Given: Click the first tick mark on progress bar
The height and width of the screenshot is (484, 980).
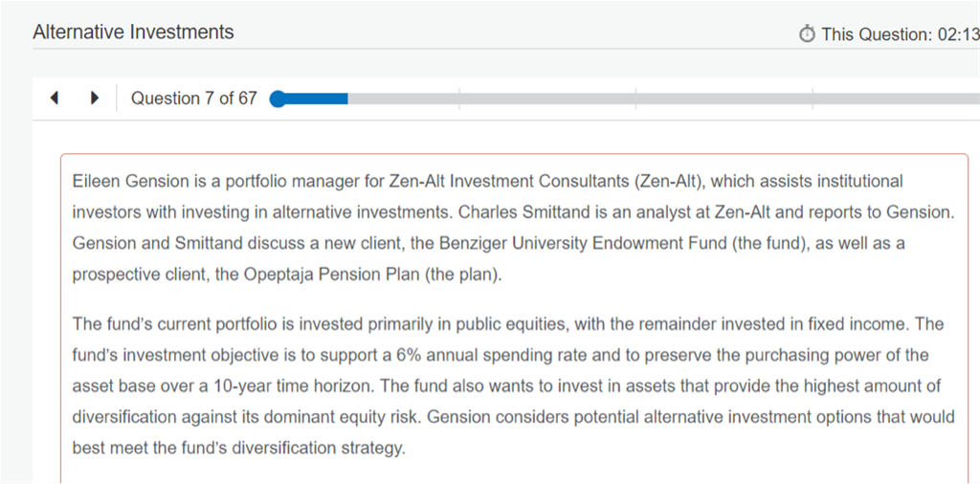Looking at the screenshot, I should (x=459, y=99).
